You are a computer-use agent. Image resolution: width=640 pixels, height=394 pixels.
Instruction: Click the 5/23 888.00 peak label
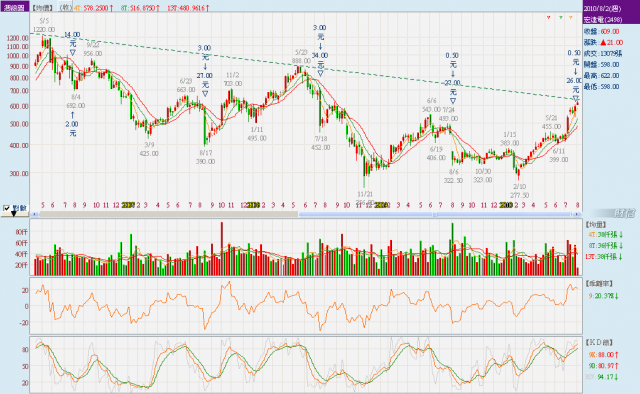pyautogui.click(x=301, y=56)
